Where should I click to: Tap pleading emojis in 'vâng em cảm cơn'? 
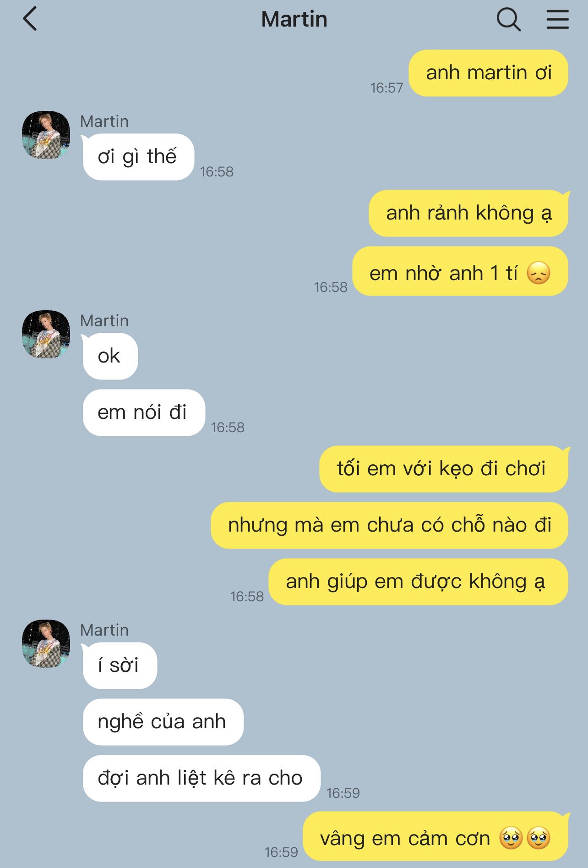pos(525,838)
